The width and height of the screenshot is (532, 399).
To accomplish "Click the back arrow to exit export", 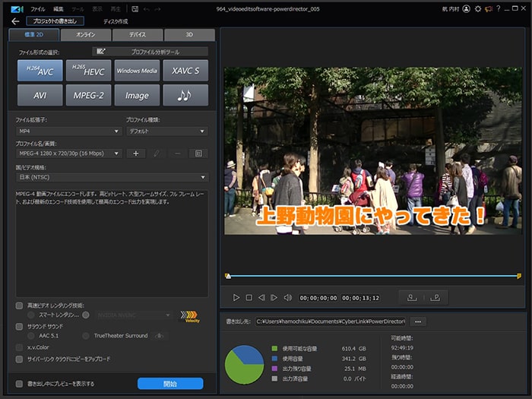I will point(15,21).
